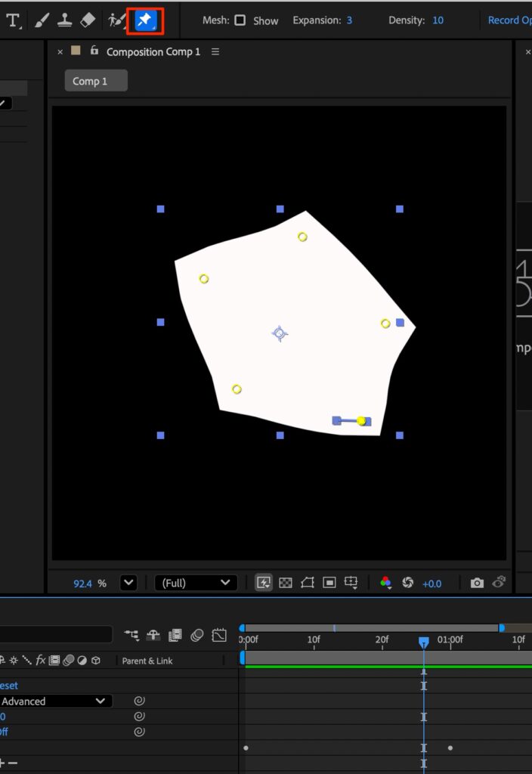Screen dimensions: 532x774
Task: Select the Roto Brush tool
Action: click(x=116, y=20)
